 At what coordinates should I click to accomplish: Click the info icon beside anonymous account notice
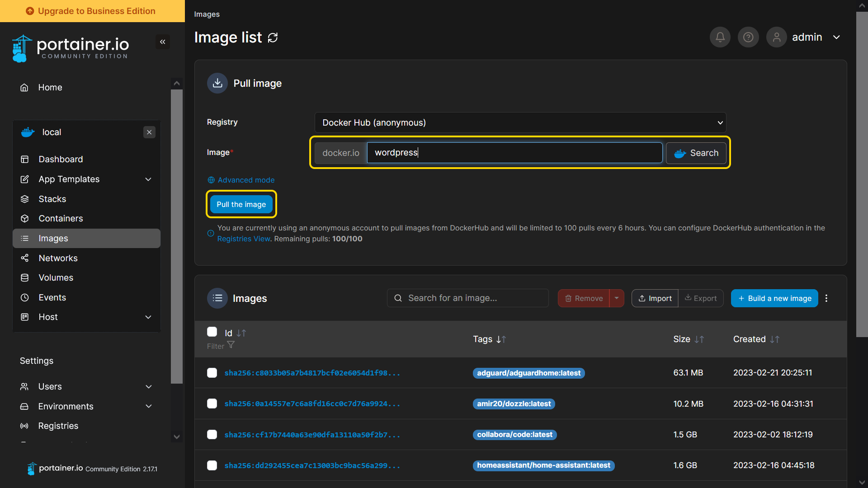pos(211,234)
